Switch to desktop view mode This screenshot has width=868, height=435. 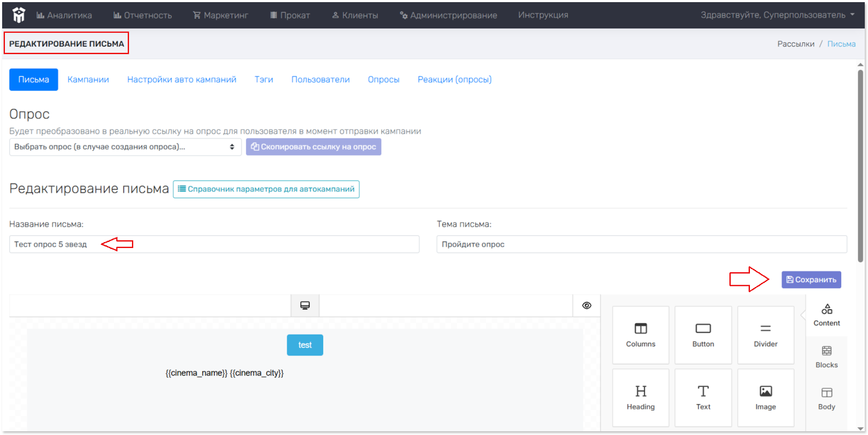305,306
